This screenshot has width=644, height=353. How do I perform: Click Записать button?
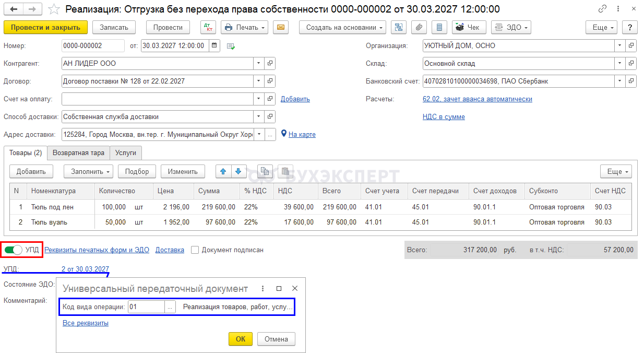[x=114, y=27]
